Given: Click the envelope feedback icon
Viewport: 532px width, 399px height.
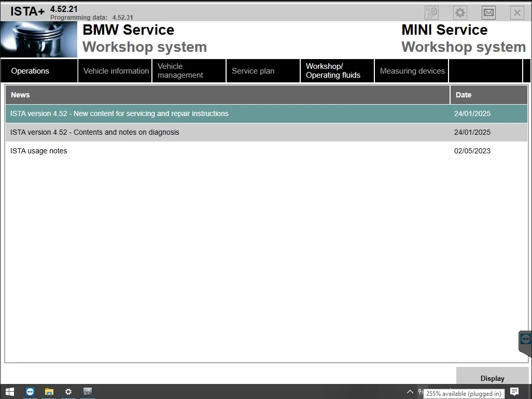Looking at the screenshot, I should 488,13.
